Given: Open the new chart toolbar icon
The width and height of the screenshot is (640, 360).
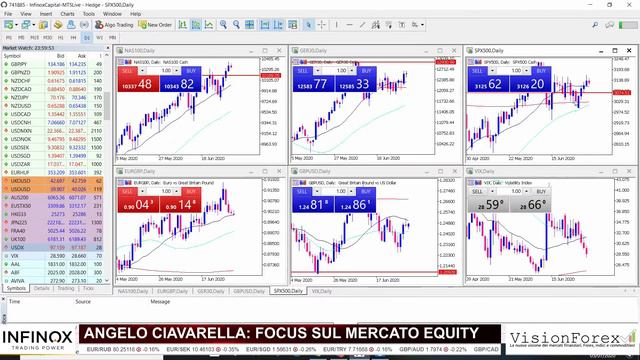Looking at the screenshot, I should (x=8, y=25).
